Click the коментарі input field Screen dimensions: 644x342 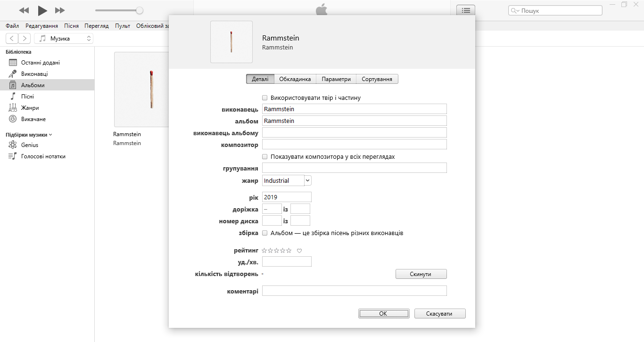tap(355, 291)
